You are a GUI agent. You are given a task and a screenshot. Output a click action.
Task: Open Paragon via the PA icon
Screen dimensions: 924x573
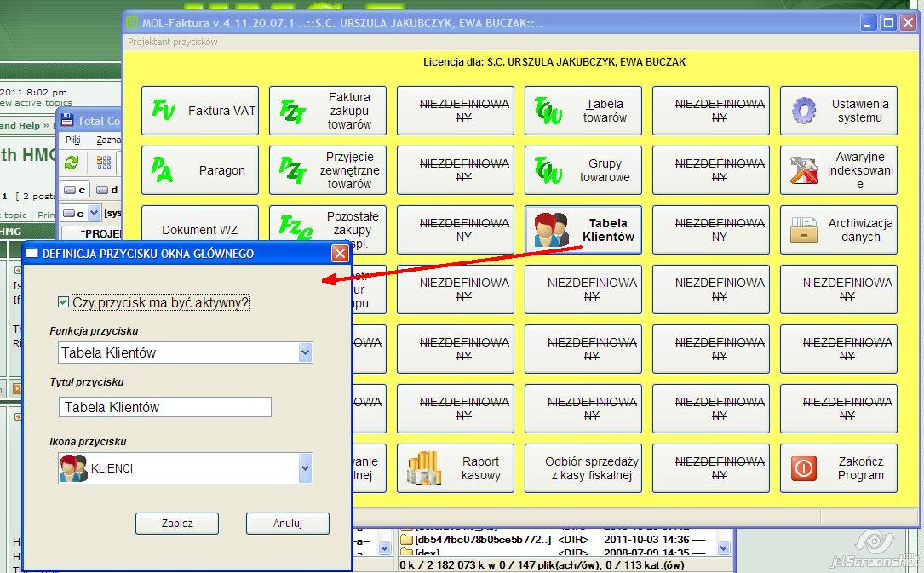point(162,169)
